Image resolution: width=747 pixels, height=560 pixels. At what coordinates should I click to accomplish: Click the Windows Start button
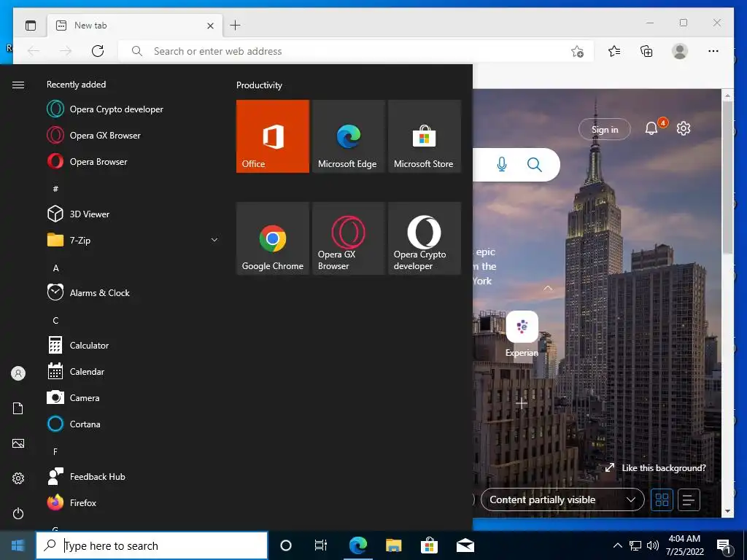click(18, 545)
